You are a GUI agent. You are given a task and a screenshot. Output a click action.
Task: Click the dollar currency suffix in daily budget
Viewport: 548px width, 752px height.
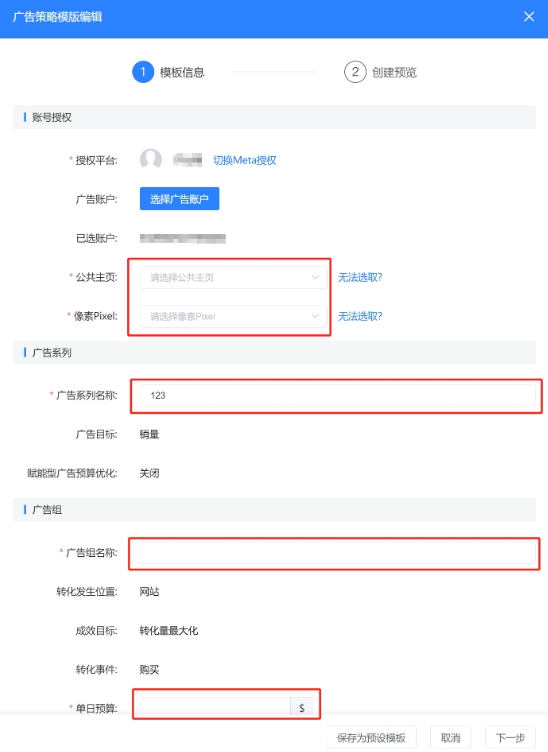[x=302, y=708]
